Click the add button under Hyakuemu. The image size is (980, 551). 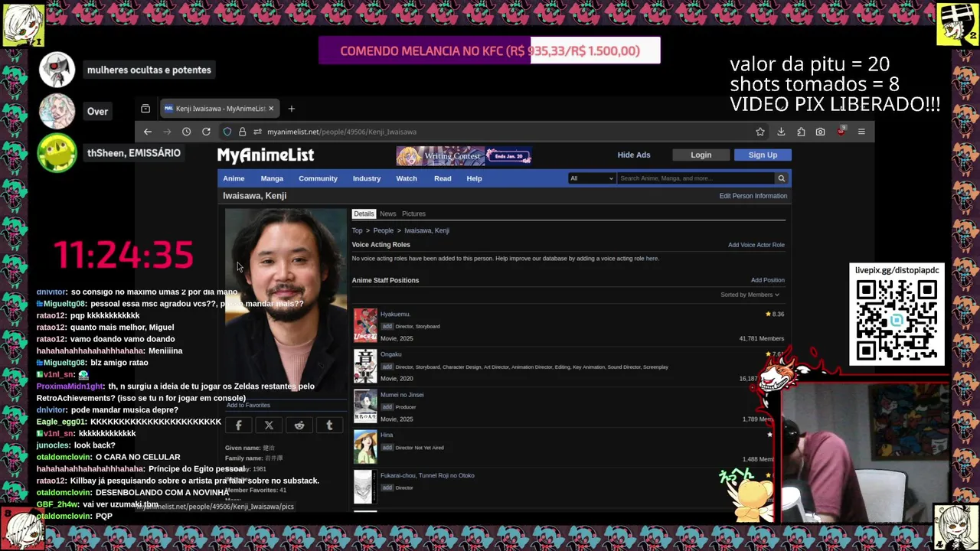(387, 326)
